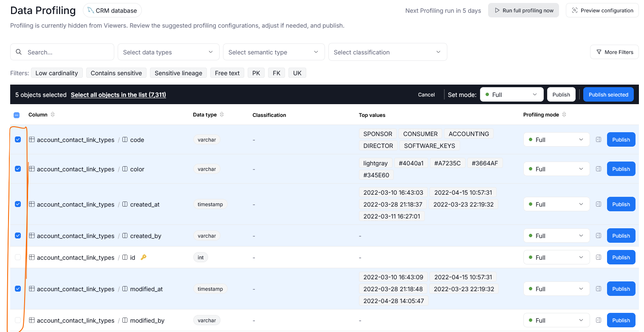The height and width of the screenshot is (332, 644).
Task: Publish the 'created_by' column row
Action: [x=621, y=236]
